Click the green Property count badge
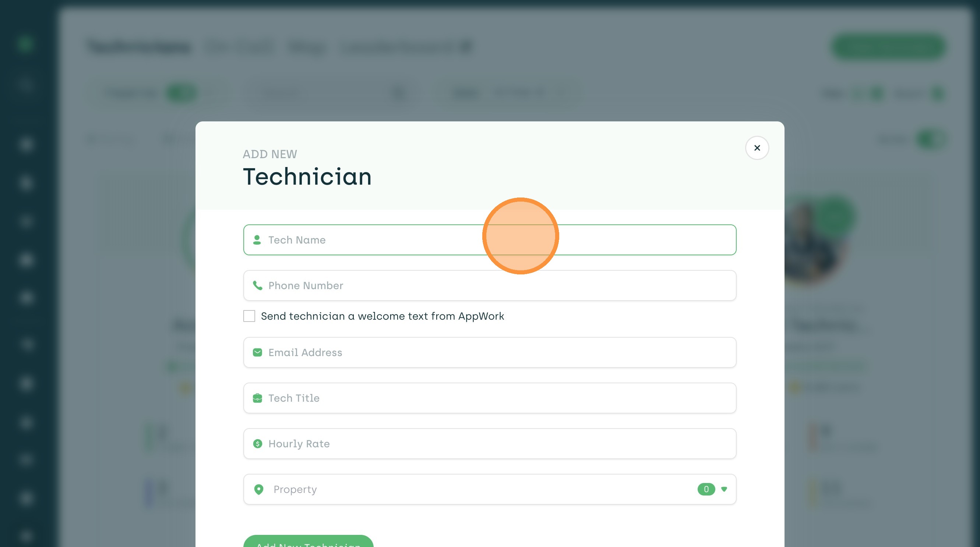980x547 pixels. coord(706,489)
